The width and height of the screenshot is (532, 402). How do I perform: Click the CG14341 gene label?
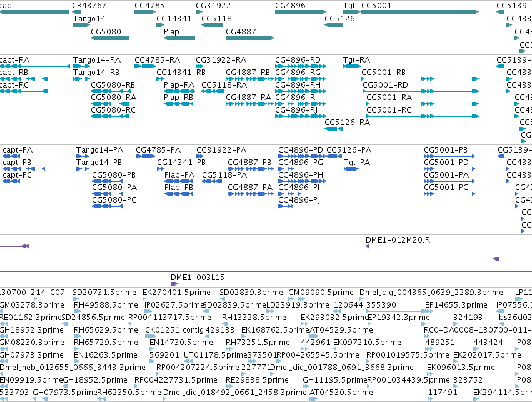[x=174, y=19]
